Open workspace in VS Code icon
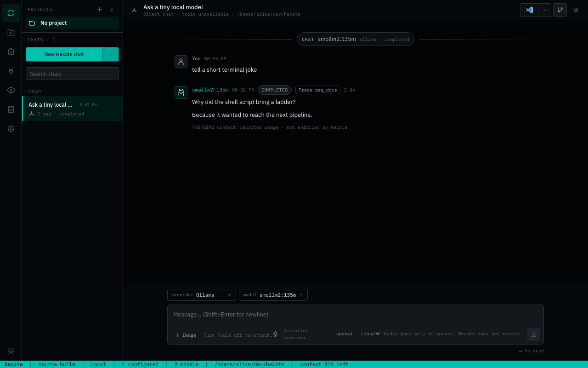This screenshot has height=368, width=588. (x=529, y=10)
